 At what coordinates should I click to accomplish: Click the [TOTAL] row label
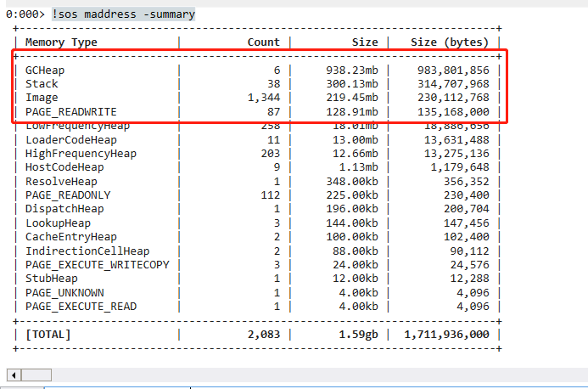[x=48, y=335]
